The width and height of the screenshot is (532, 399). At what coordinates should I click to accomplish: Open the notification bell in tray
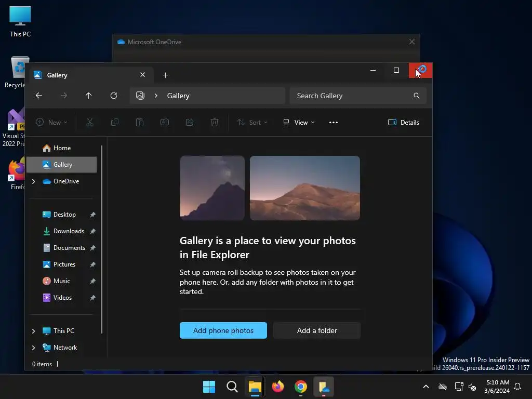point(517,387)
